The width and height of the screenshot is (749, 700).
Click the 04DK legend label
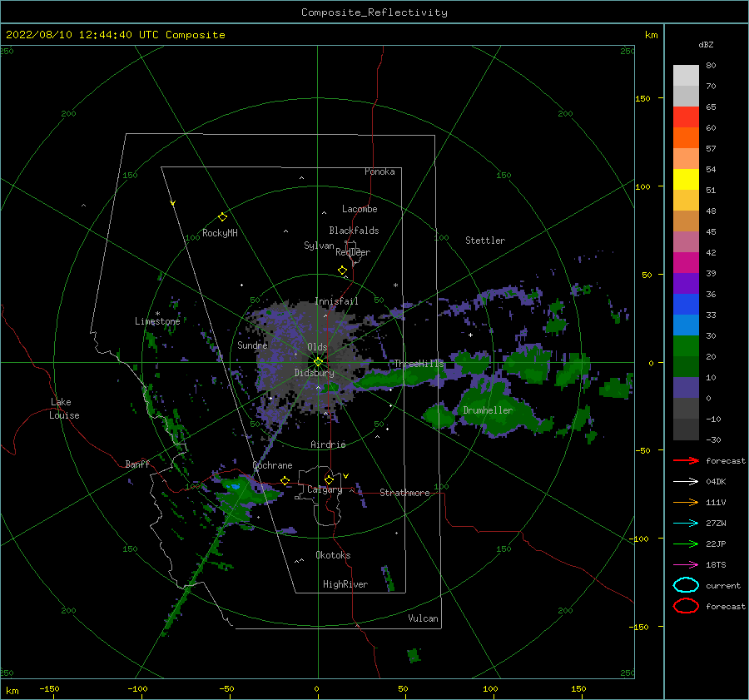tap(716, 482)
